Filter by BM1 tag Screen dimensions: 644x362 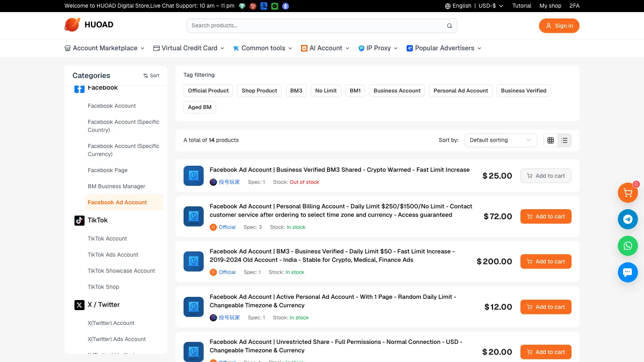(355, 91)
